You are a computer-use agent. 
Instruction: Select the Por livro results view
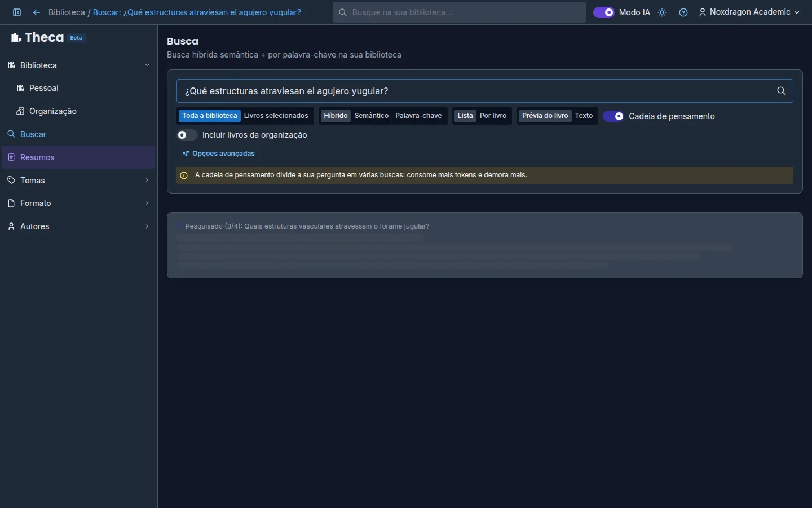pos(493,116)
